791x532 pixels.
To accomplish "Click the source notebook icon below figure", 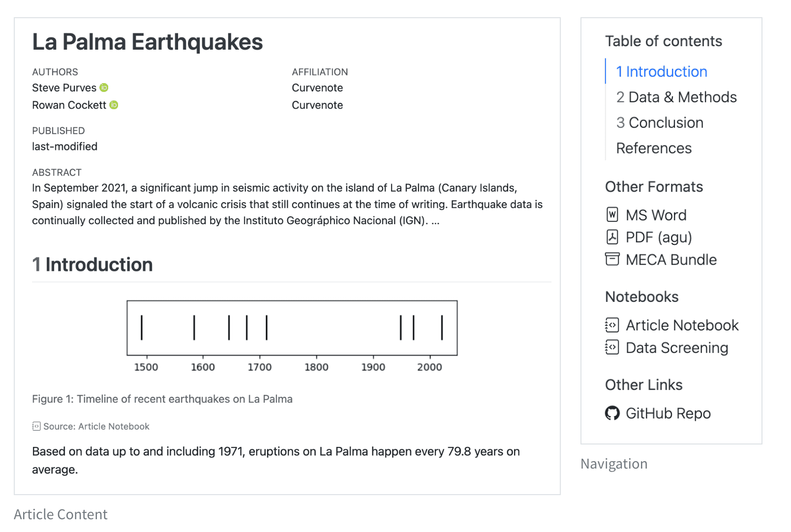I will pos(36,426).
